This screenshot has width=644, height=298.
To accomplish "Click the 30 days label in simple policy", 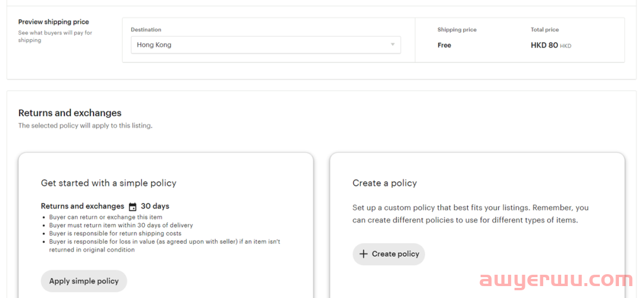I will pyautogui.click(x=155, y=206).
